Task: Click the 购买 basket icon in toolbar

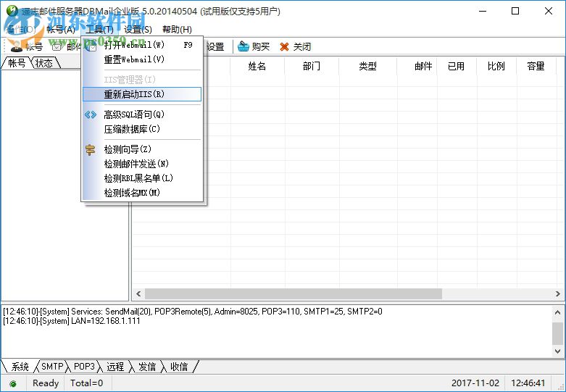Action: tap(244, 46)
